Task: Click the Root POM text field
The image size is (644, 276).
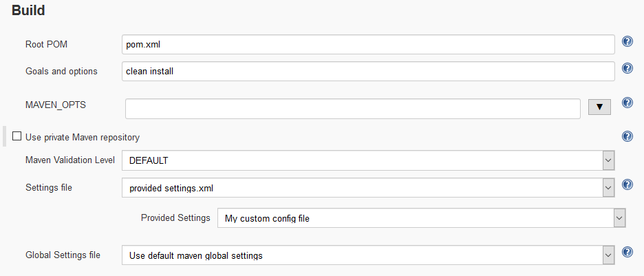Action: click(367, 44)
